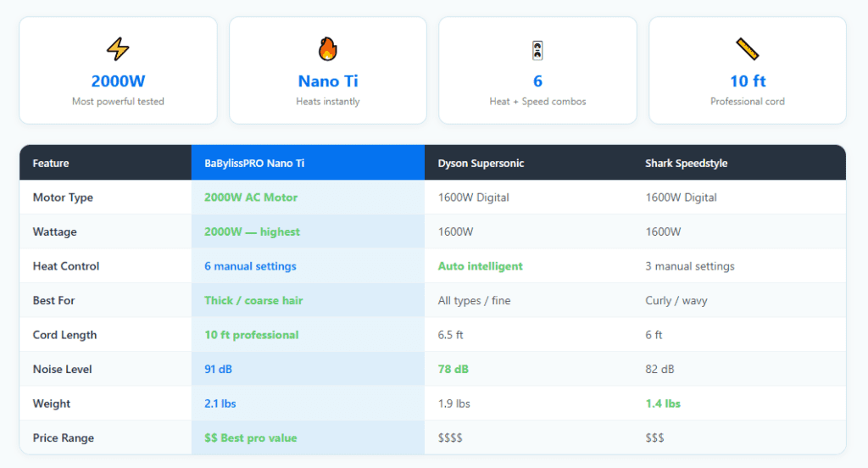Click the Wattage row label
Image resolution: width=868 pixels, height=468 pixels.
(x=54, y=231)
